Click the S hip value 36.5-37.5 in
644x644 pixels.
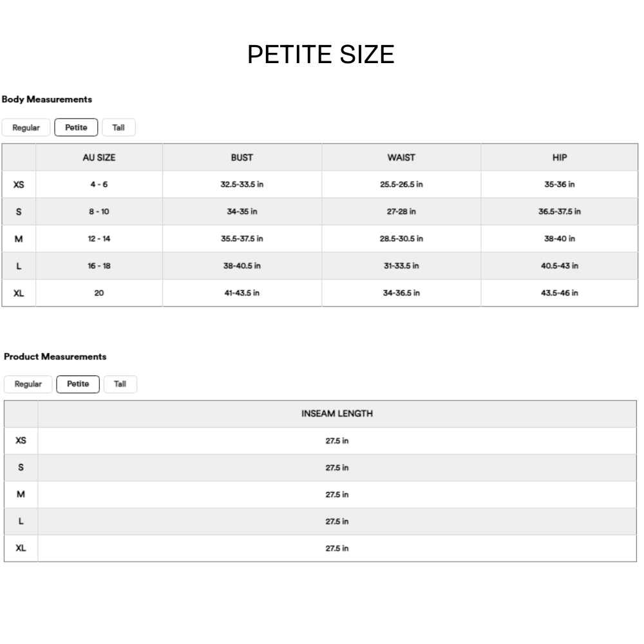pyautogui.click(x=560, y=211)
